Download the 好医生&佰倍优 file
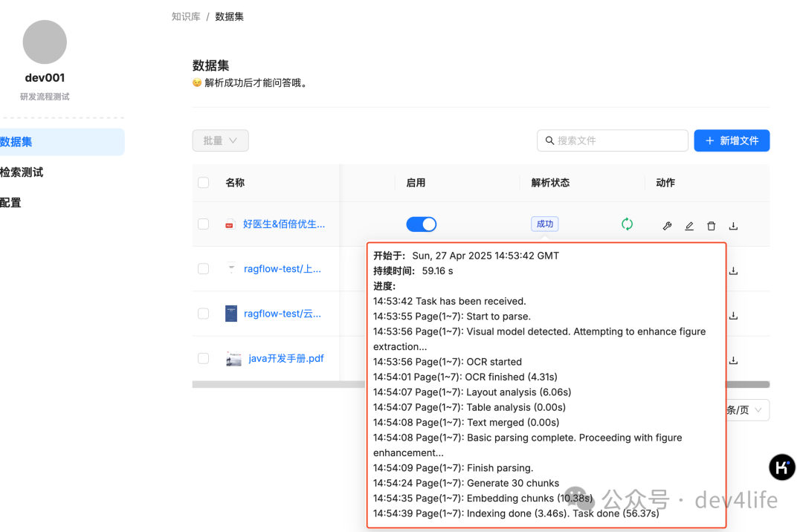This screenshot has width=803, height=532. point(733,225)
